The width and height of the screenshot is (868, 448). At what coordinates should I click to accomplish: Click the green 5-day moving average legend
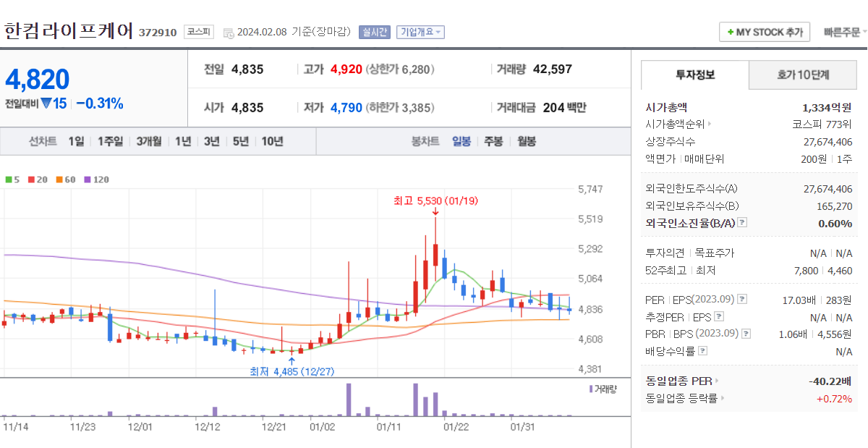click(12, 179)
